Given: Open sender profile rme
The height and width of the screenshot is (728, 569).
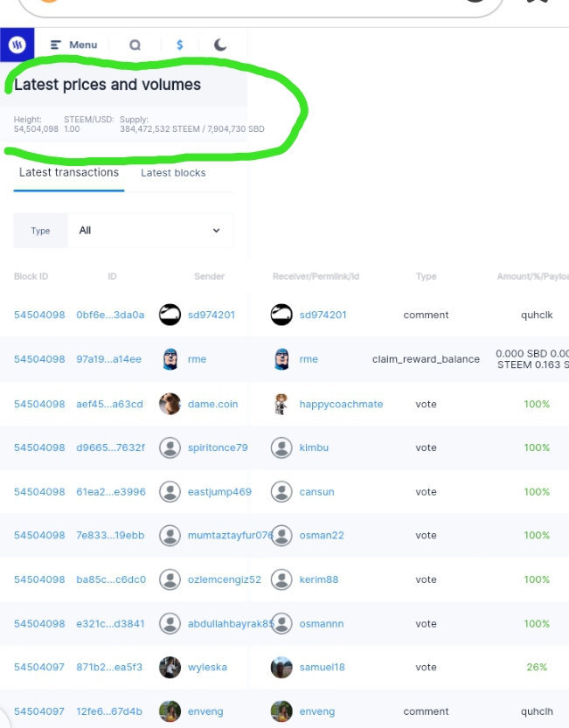Looking at the screenshot, I should pyautogui.click(x=197, y=359).
